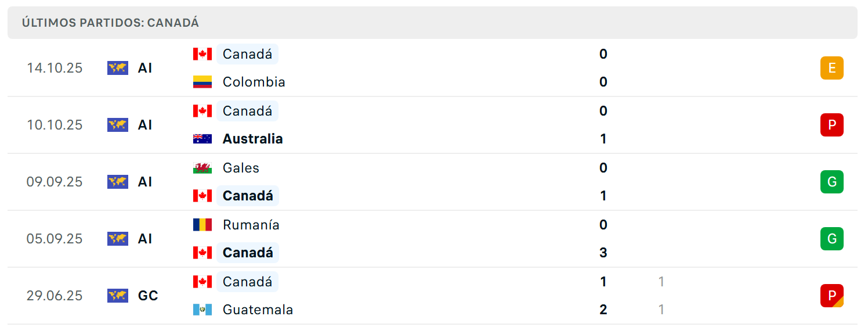Click the Colombia flag icon
This screenshot has width=868, height=334.
coord(202,82)
